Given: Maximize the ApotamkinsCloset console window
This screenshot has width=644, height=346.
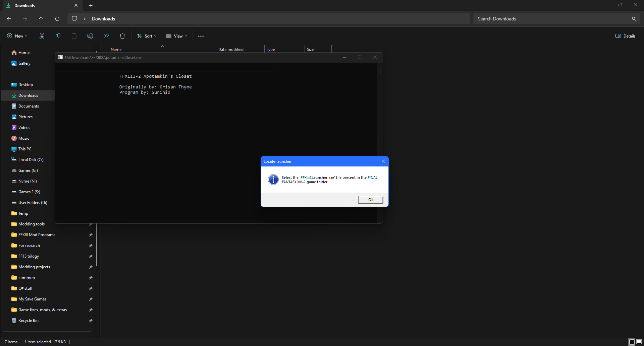Looking at the screenshot, I should point(360,57).
